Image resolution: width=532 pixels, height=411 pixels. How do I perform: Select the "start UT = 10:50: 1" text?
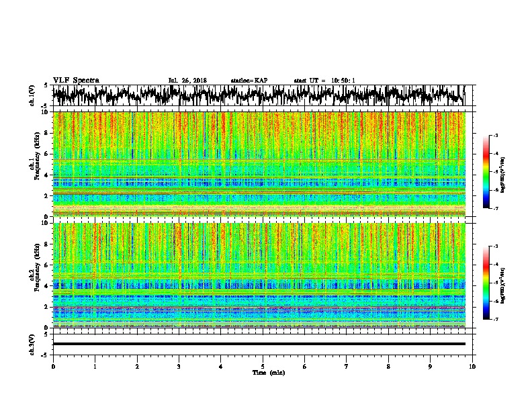(x=324, y=81)
